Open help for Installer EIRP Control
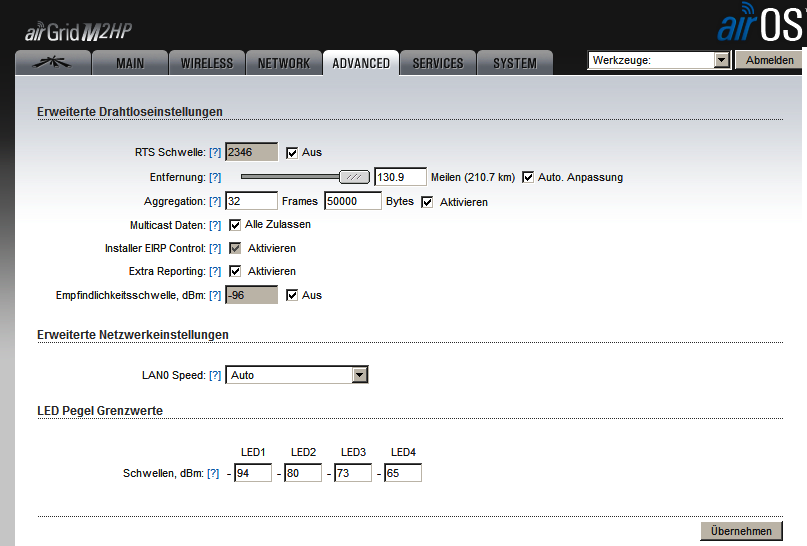807x546 pixels. pos(215,248)
